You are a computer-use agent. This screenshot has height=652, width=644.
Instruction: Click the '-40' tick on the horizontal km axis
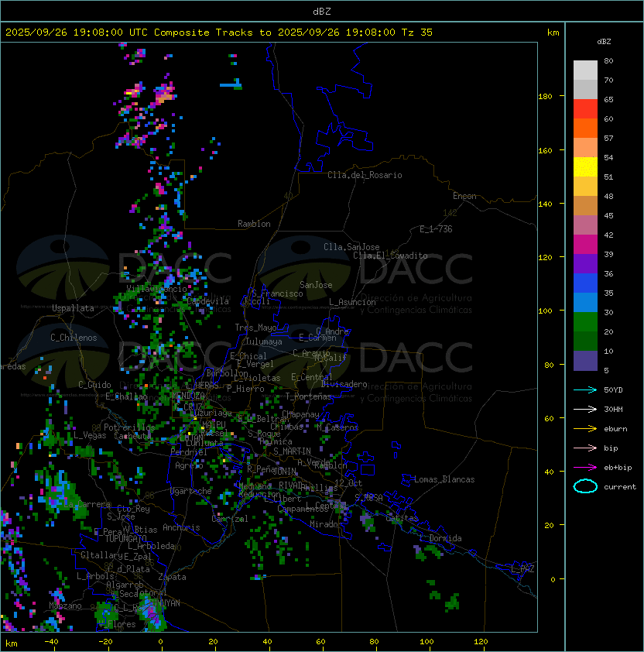[51, 642]
